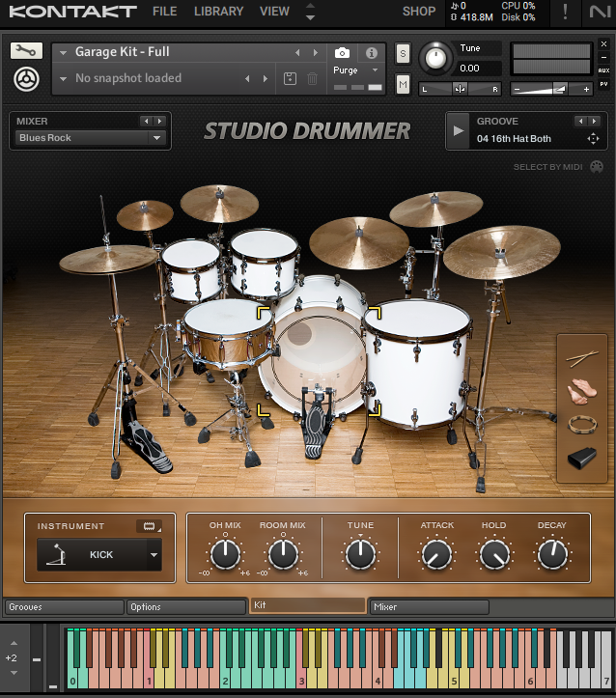
Task: Select the floor tom in kit
Action: click(x=416, y=363)
